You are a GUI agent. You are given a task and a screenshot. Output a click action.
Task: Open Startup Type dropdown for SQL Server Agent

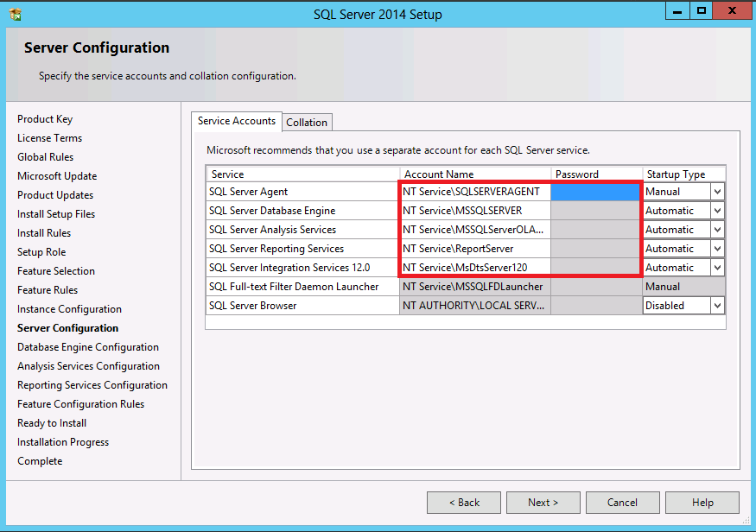pyautogui.click(x=717, y=192)
